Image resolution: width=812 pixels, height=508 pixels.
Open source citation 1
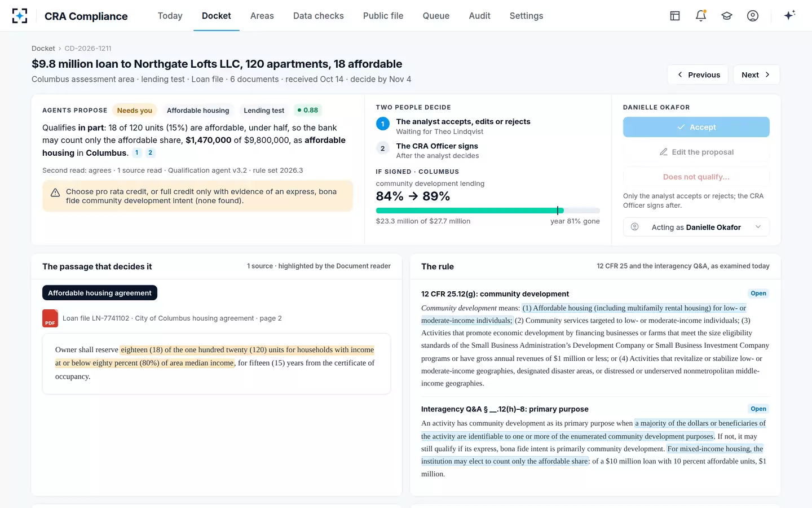click(137, 153)
